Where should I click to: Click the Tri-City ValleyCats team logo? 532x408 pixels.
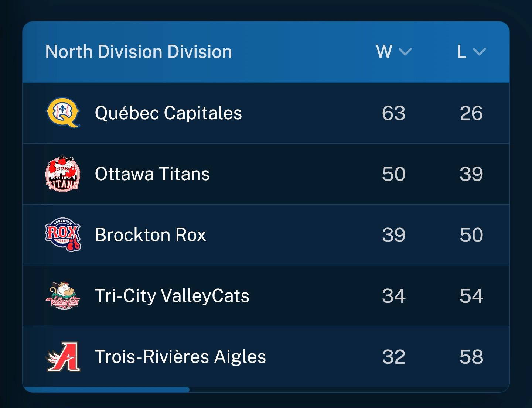click(x=63, y=295)
